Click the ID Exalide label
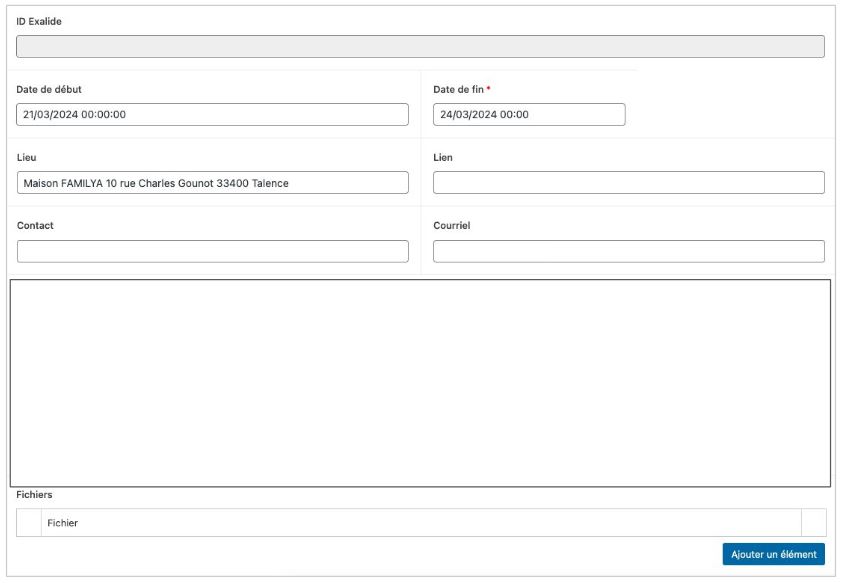Image resolution: width=842 pixels, height=583 pixels. [39, 21]
